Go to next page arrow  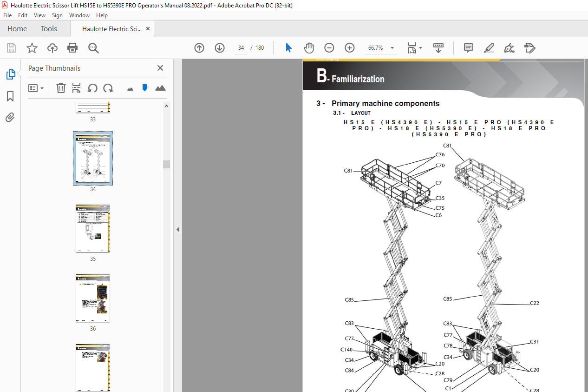point(220,48)
